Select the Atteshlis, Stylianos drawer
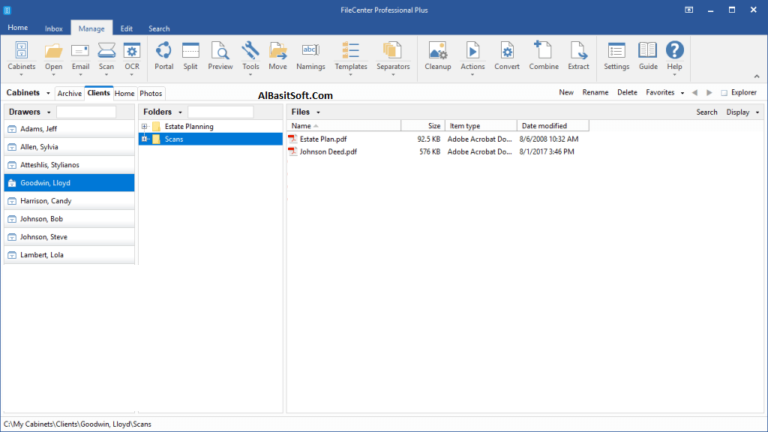768x432 pixels. tap(69, 165)
